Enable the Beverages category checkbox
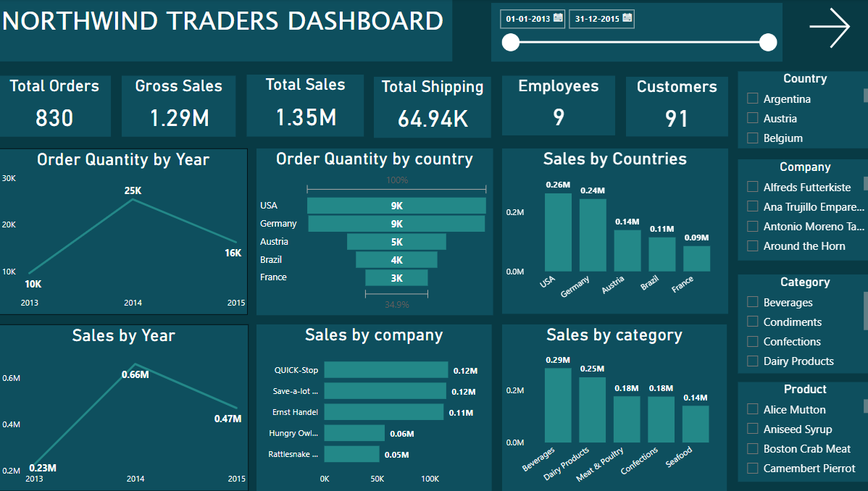Image resolution: width=868 pixels, height=491 pixels. point(753,302)
